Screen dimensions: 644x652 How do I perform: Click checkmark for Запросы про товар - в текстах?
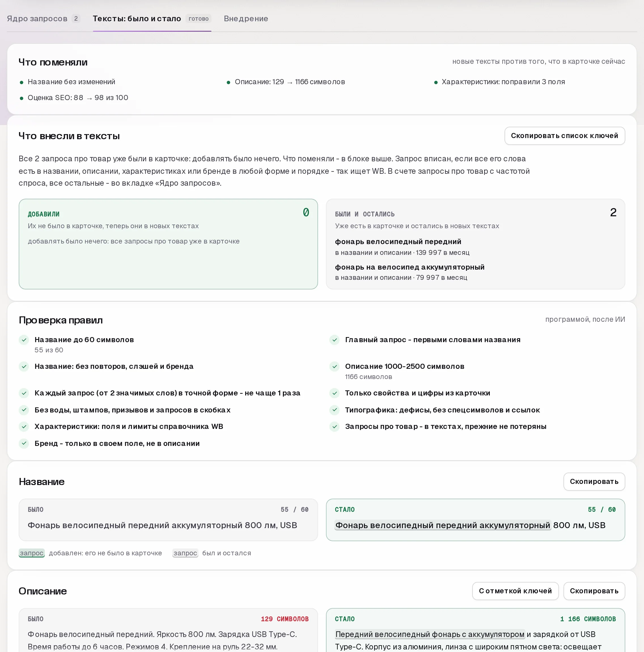(x=334, y=427)
